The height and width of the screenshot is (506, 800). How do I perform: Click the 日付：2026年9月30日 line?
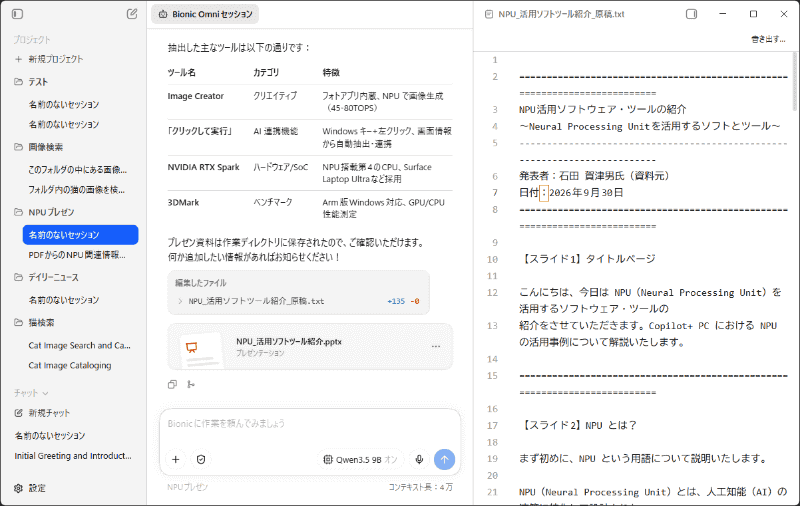pos(571,193)
